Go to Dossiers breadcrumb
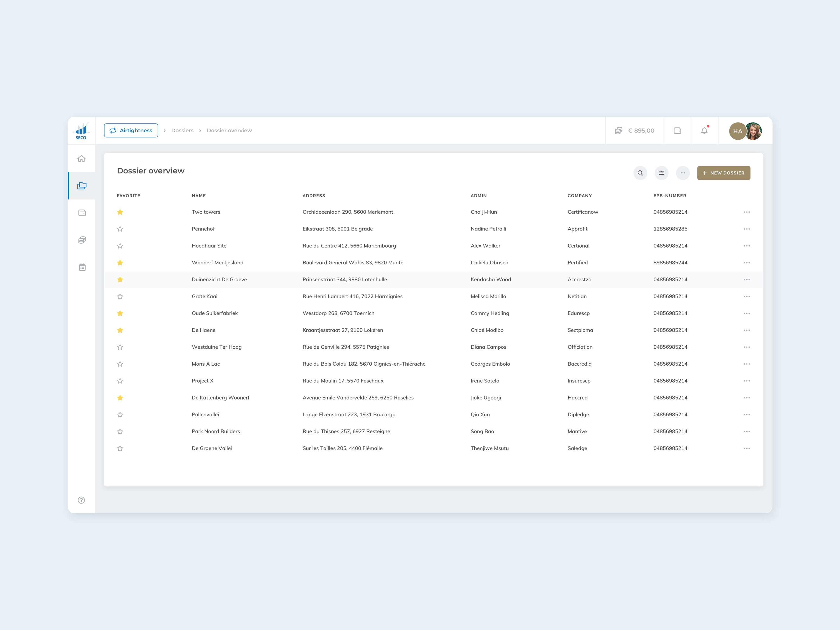Viewport: 840px width, 630px height. pos(182,130)
